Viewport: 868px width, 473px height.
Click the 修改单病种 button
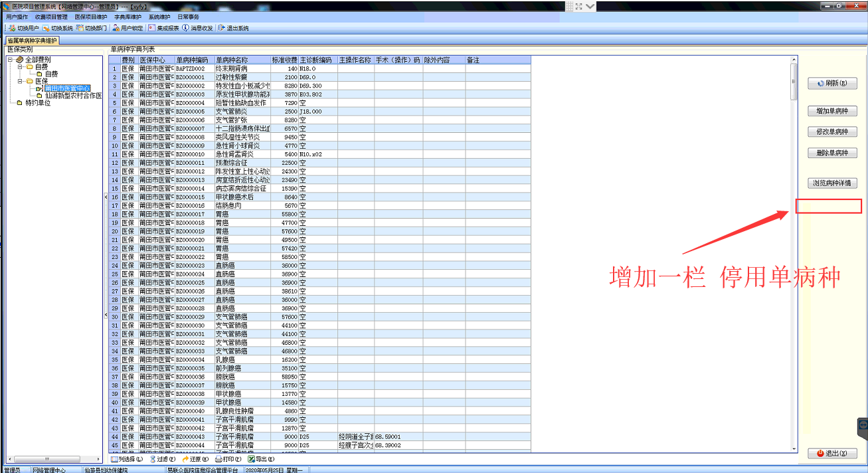[832, 132]
